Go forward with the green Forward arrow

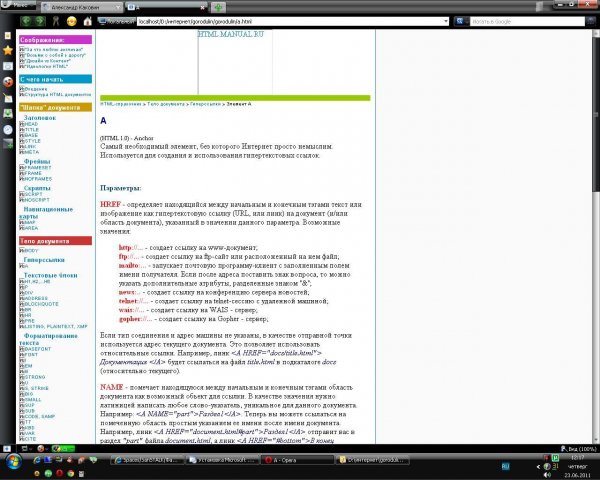coord(40,21)
